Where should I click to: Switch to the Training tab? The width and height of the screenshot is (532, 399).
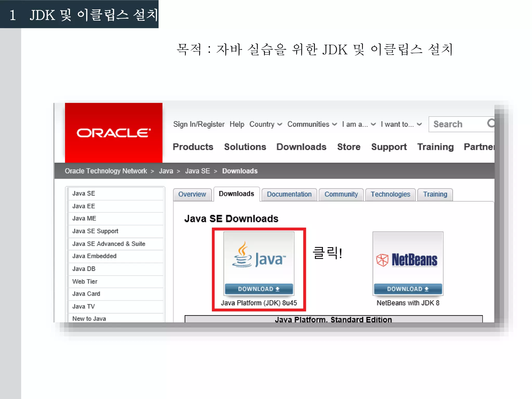(x=435, y=194)
